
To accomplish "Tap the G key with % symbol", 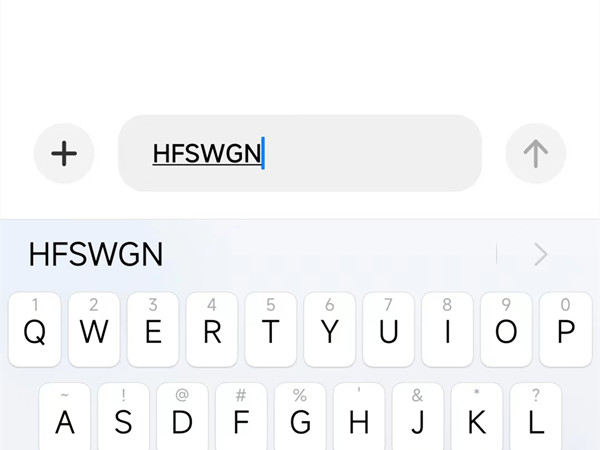I will coord(300,416).
